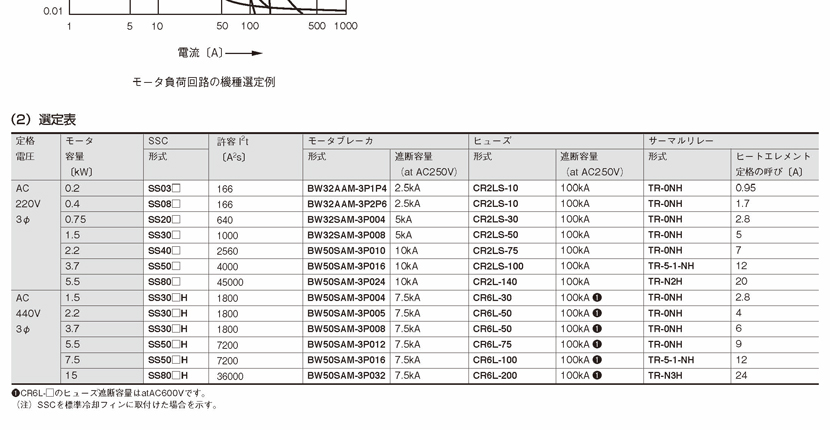Viewport: 830px width, 430px height.
Task: Click the motor capacity "0.4"
Action: point(73,203)
